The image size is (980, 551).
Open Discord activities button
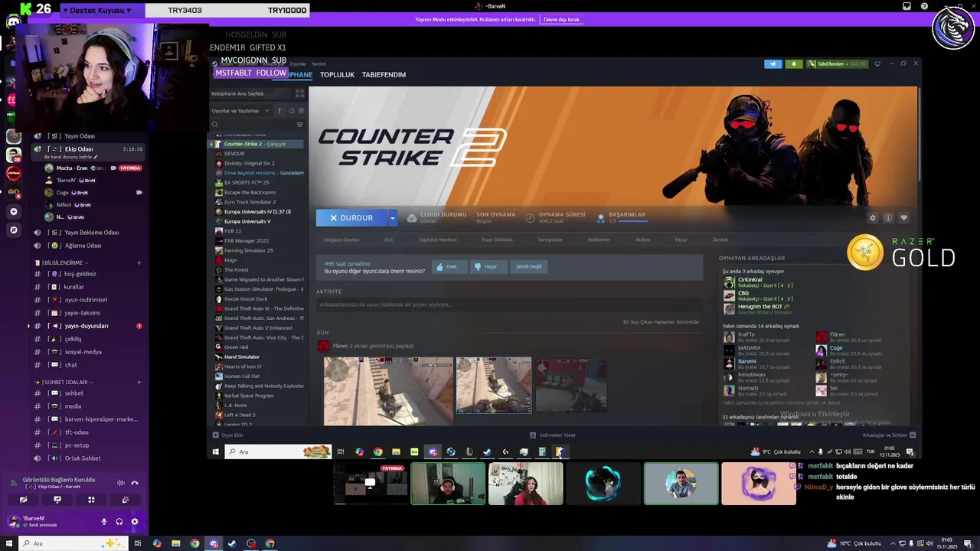click(91, 500)
